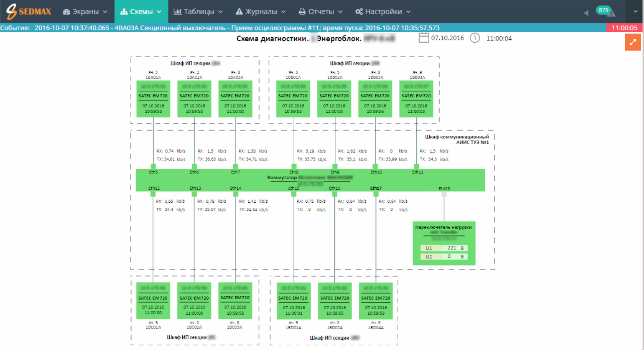Open the Отчеты menu
Image resolution: width=644 pixels, height=350 pixels.
click(x=320, y=12)
